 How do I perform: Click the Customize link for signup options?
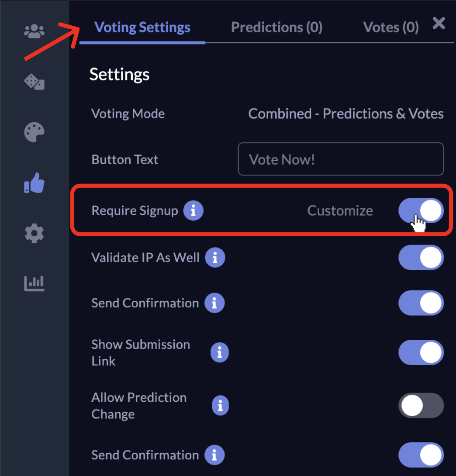[340, 210]
